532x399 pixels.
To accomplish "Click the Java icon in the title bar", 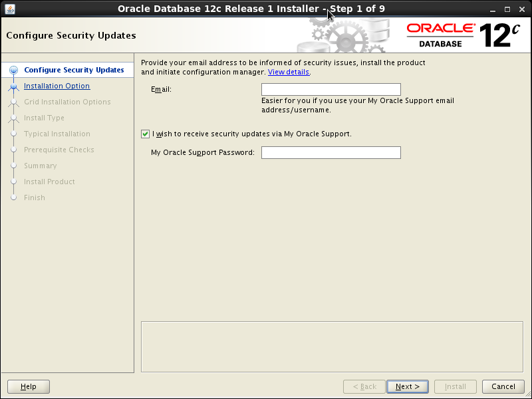I will pos(10,9).
